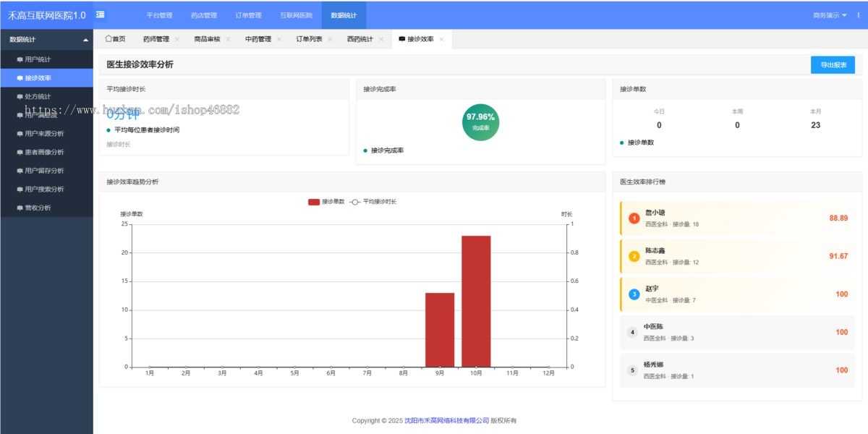The height and width of the screenshot is (434, 868).
Task: Click the 本月 count value 23
Action: (x=815, y=125)
